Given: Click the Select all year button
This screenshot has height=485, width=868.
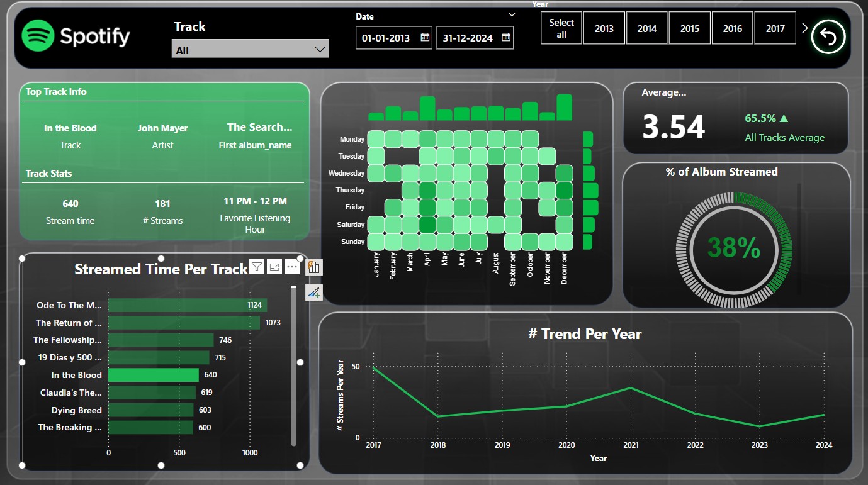Looking at the screenshot, I should tap(561, 28).
